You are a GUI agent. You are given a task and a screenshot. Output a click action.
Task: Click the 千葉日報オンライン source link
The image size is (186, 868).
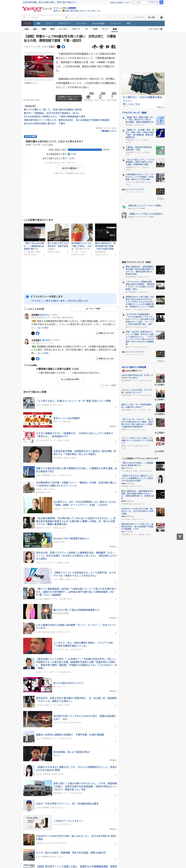[x=108, y=131]
